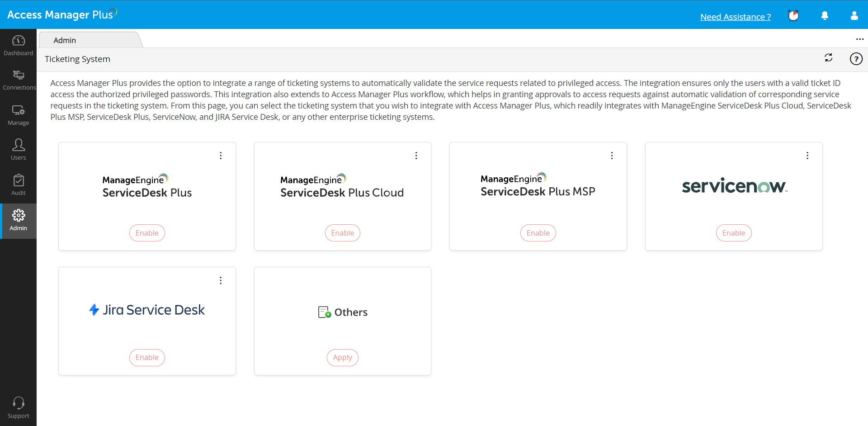This screenshot has height=426, width=868.
Task: Open the Dashboard sidebar icon
Action: pos(19,41)
